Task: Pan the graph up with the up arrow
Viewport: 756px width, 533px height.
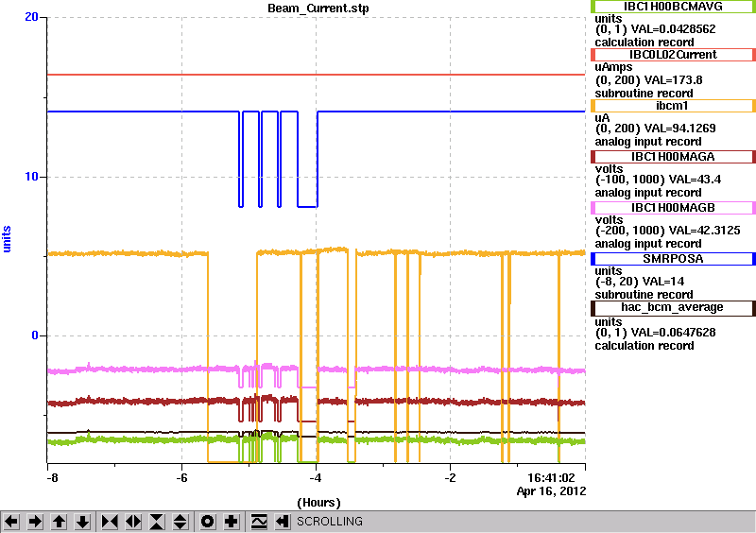Action: [59, 522]
